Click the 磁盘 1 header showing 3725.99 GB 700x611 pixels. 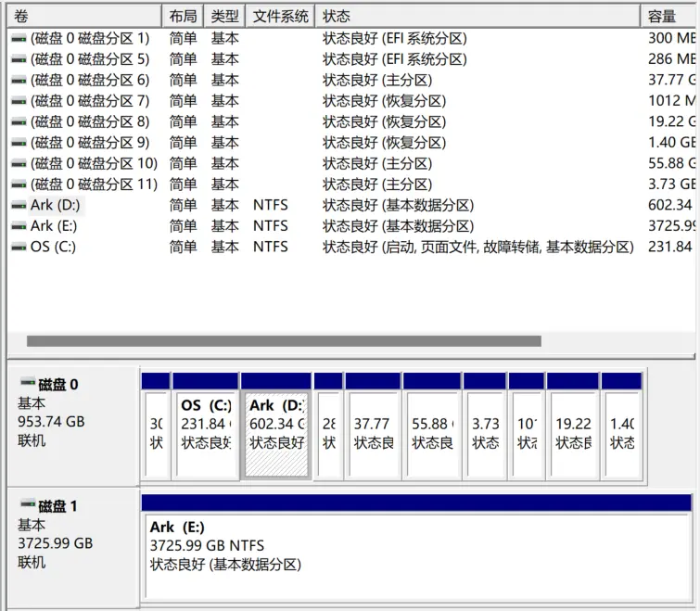(x=73, y=547)
